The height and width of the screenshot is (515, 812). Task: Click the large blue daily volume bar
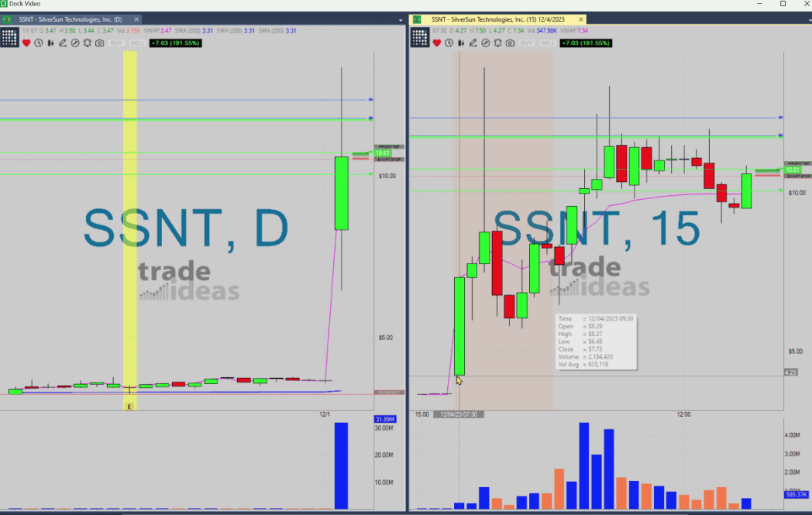point(341,466)
